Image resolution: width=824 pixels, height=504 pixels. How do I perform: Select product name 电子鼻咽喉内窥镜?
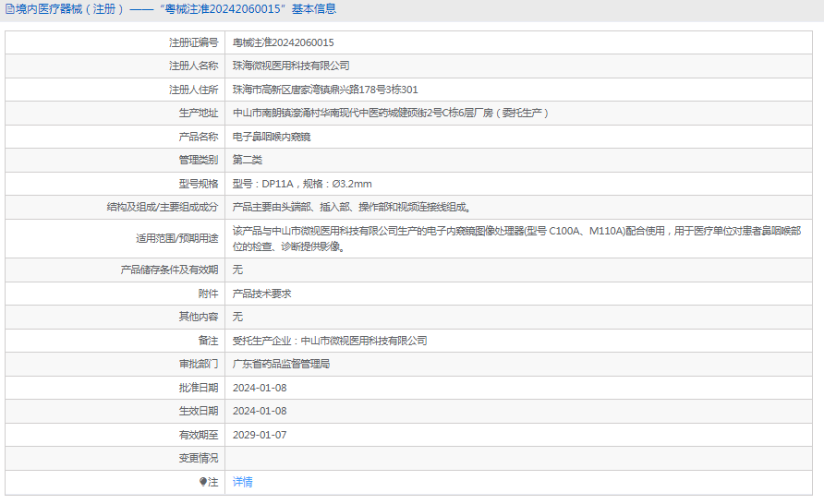[272, 137]
